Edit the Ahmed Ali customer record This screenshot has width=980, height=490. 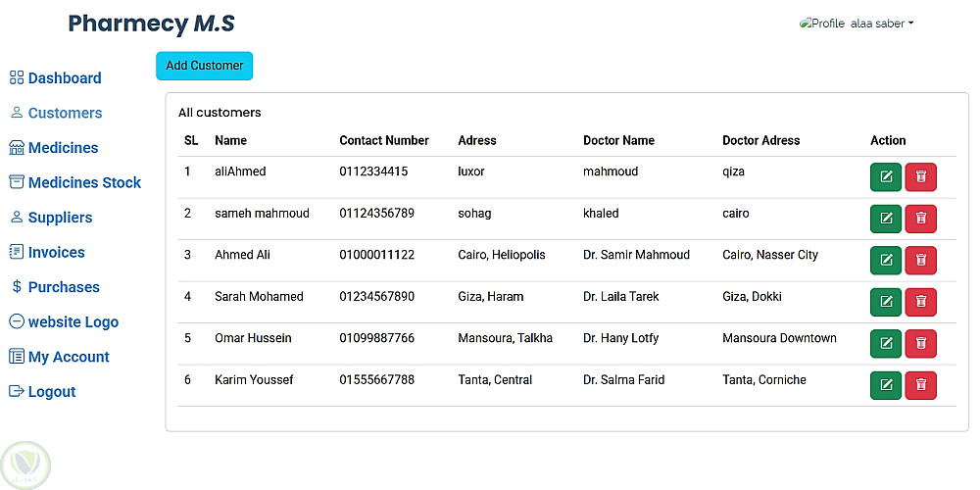885,261
